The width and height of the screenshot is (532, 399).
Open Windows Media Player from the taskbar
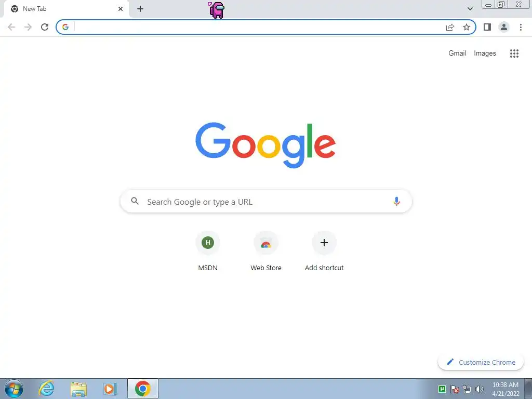pos(110,389)
